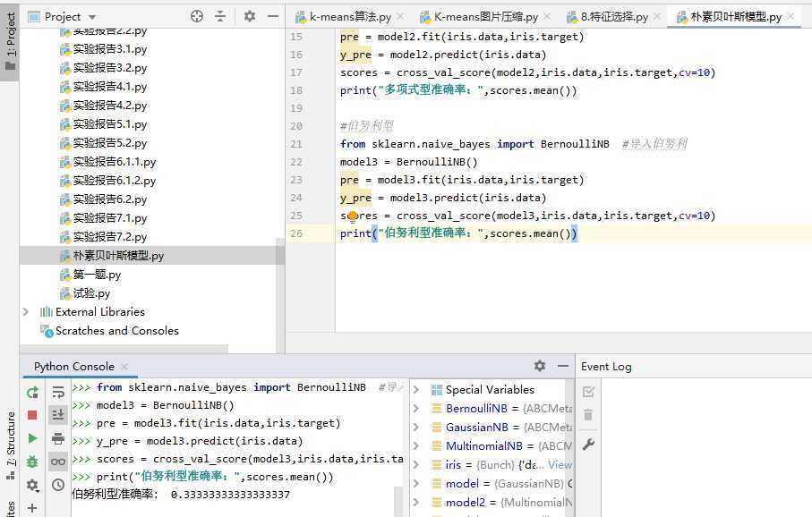Add a new console with plus icon
812x517 pixels.
(32, 508)
